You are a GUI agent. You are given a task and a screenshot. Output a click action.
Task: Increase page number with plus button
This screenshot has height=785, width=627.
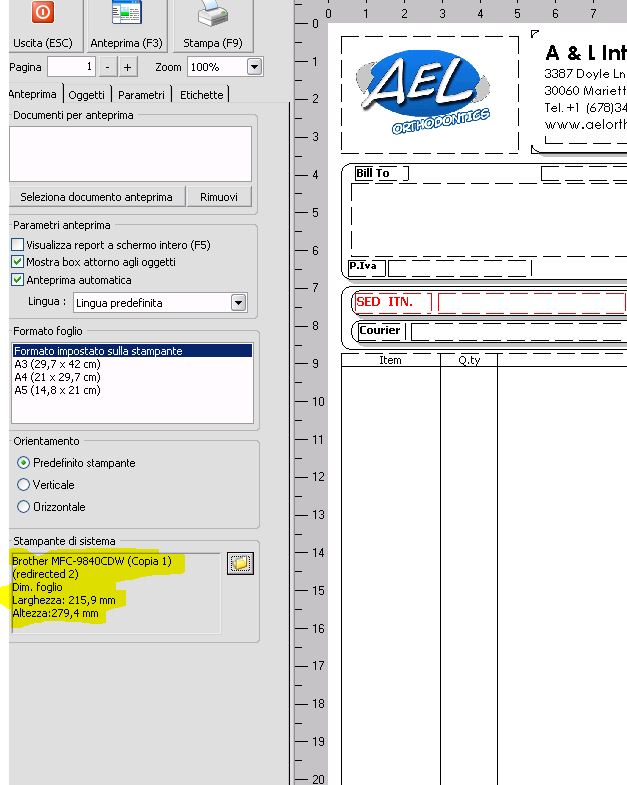[x=127, y=67]
